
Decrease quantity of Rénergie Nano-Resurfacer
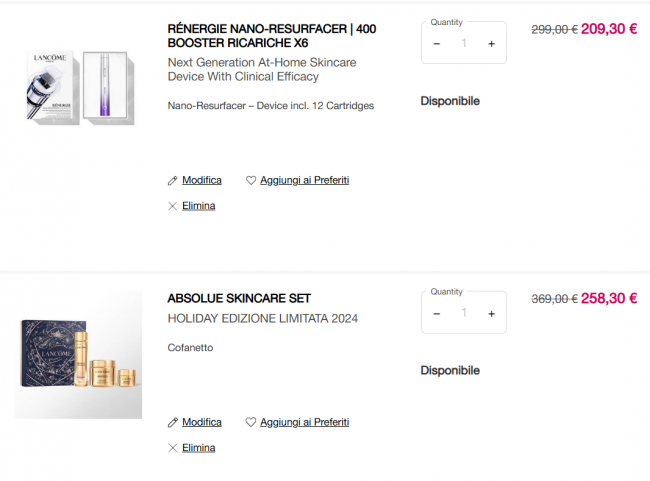(437, 44)
